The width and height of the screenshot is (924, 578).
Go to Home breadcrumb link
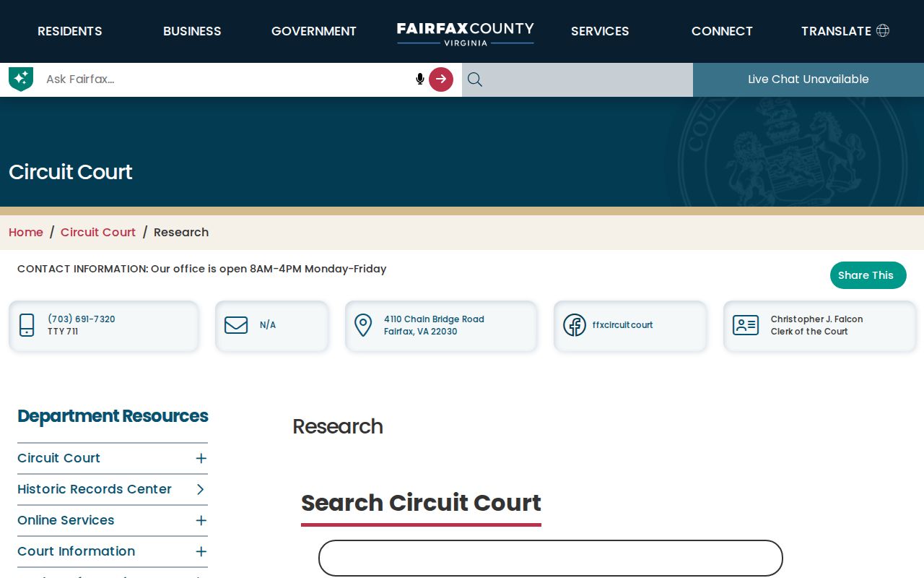26,232
